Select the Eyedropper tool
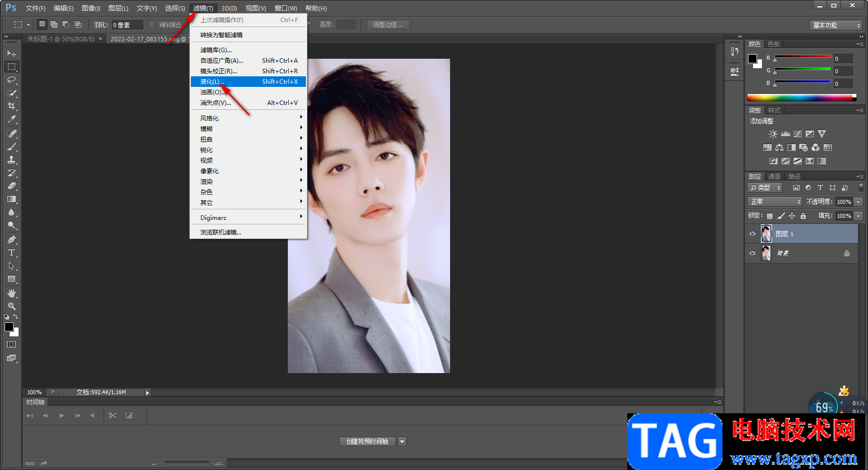This screenshot has width=868, height=470. [x=12, y=119]
